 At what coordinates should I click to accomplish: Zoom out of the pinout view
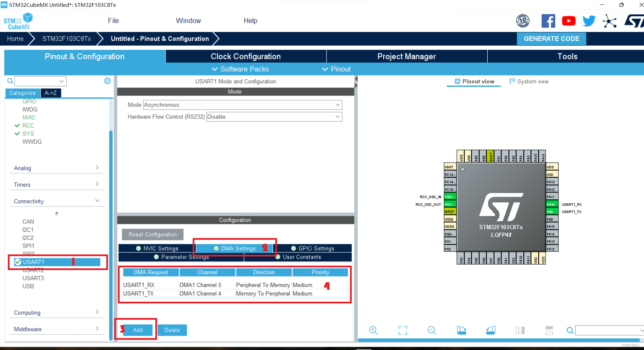coord(432,330)
